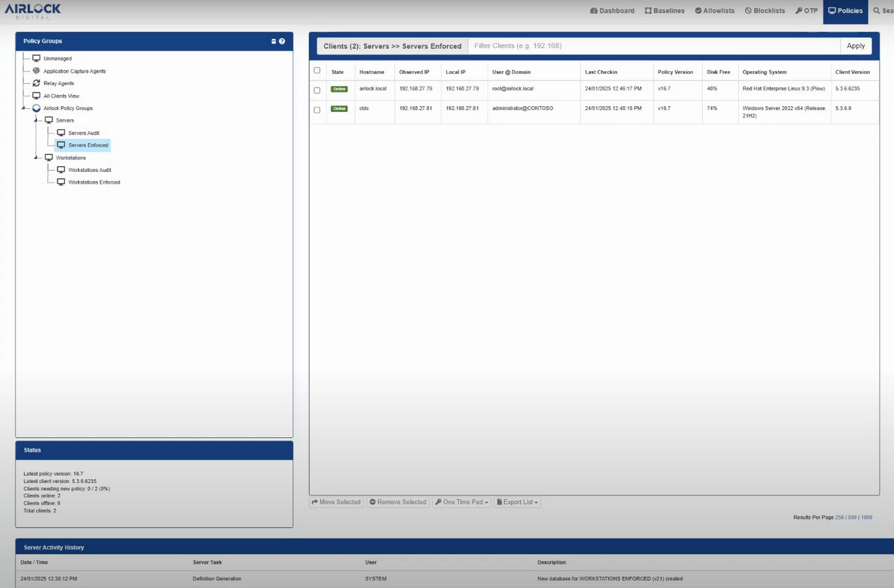
Task: Click the Relay Agents refresh icon
Action: coord(36,83)
